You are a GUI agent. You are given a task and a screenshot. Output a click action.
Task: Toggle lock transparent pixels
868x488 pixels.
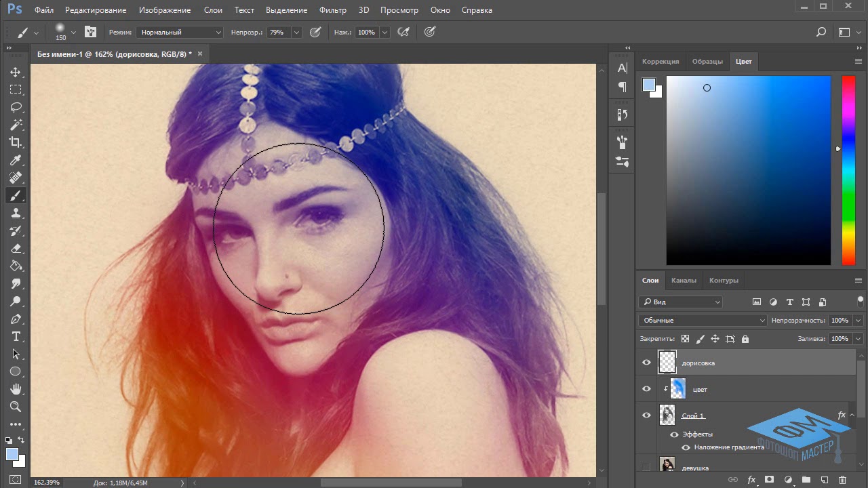[685, 338]
